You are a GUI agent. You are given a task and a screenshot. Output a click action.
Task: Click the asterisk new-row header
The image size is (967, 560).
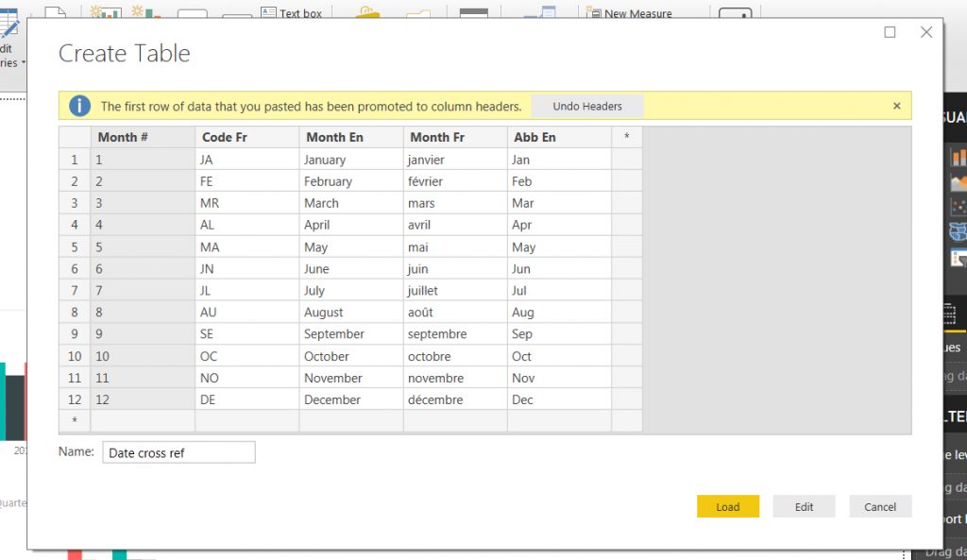75,420
